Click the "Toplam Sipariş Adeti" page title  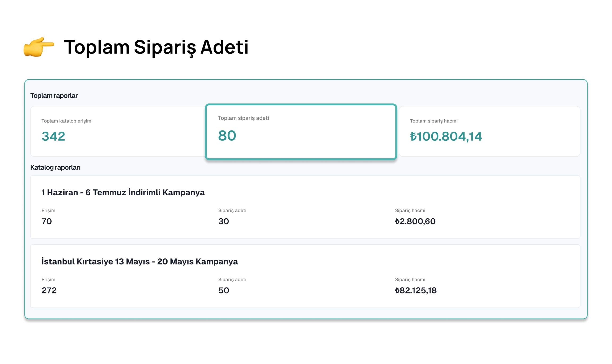(156, 47)
